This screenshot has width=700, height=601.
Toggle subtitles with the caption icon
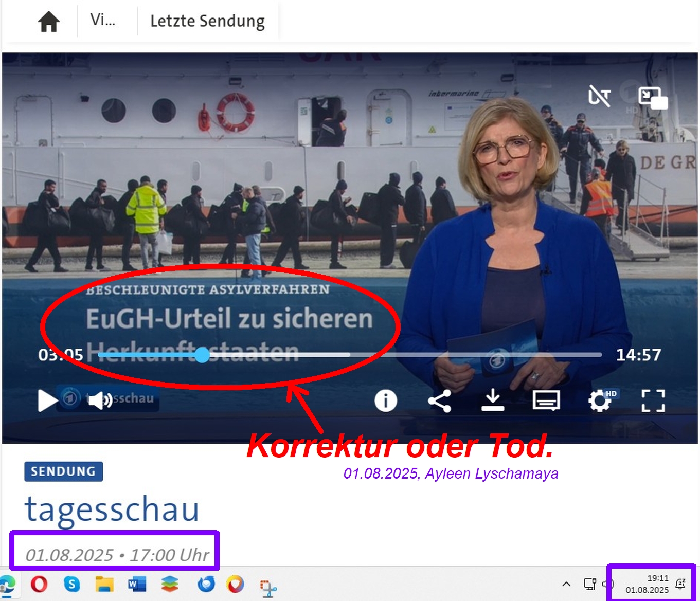pos(546,400)
